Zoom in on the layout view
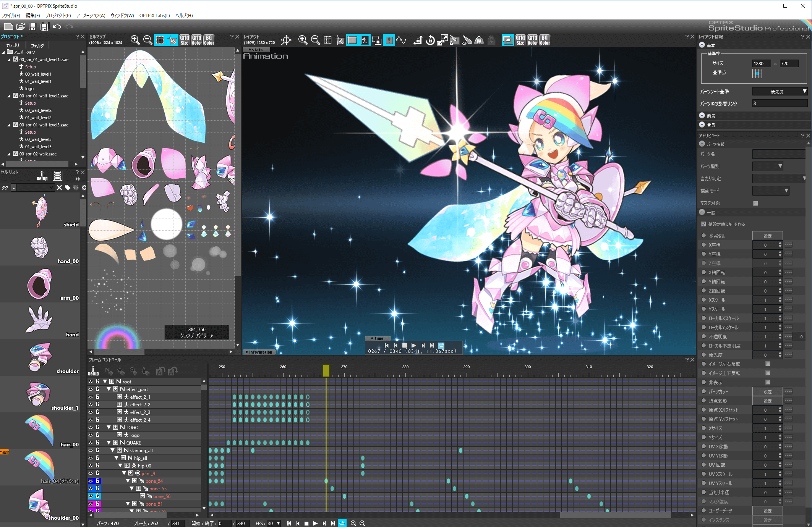The width and height of the screenshot is (812, 527). click(x=303, y=40)
